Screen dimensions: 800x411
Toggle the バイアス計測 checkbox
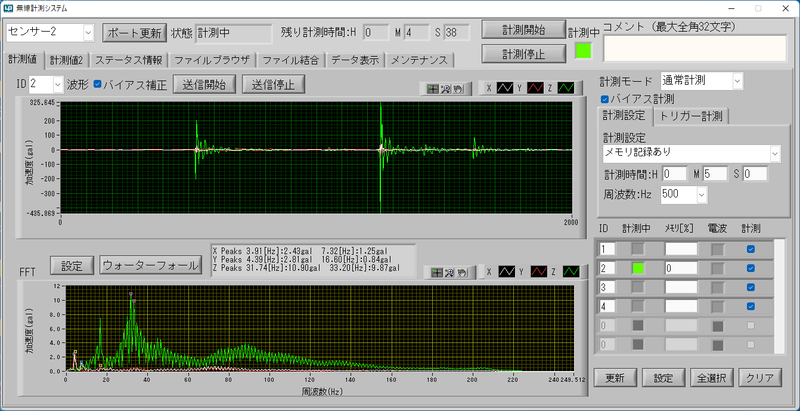[605, 98]
